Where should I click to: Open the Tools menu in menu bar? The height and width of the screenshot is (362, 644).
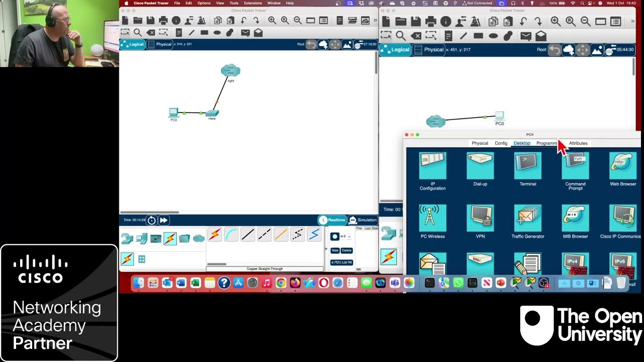234,3
